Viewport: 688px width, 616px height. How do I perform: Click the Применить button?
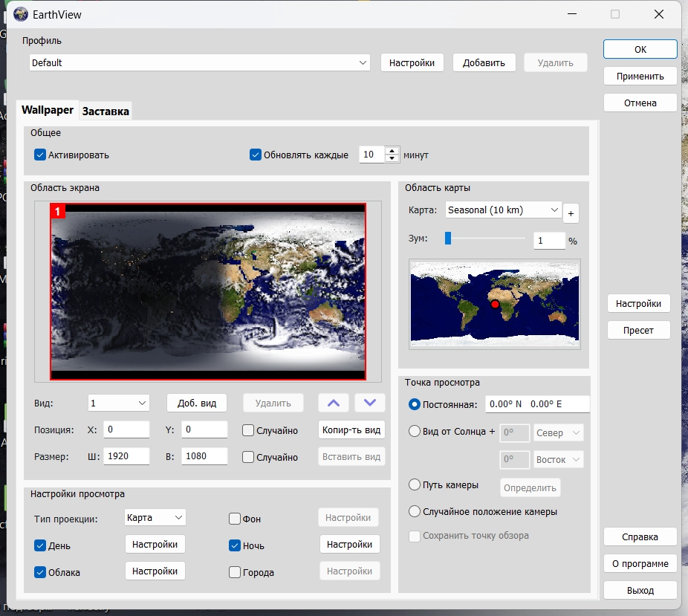640,76
